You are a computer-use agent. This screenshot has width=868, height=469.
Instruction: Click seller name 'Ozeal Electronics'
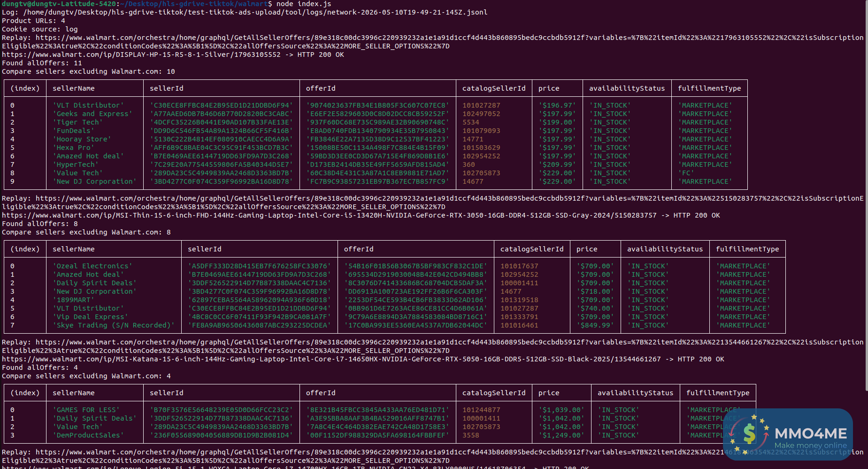(92, 266)
